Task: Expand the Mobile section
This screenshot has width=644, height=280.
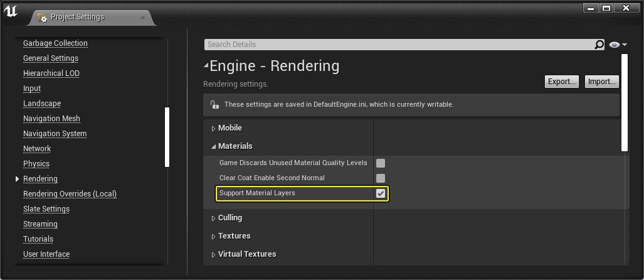Action: pos(213,128)
